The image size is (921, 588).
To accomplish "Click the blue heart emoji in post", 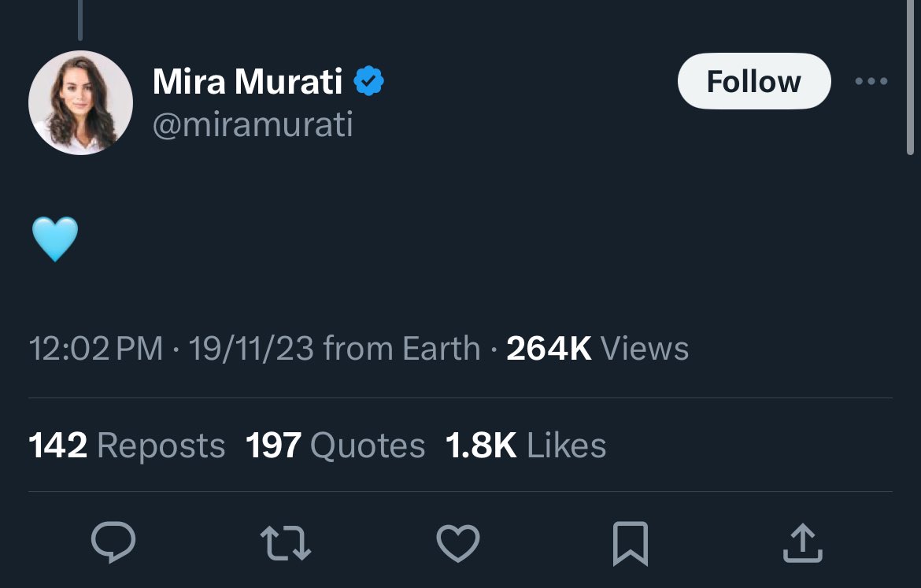I will click(54, 239).
